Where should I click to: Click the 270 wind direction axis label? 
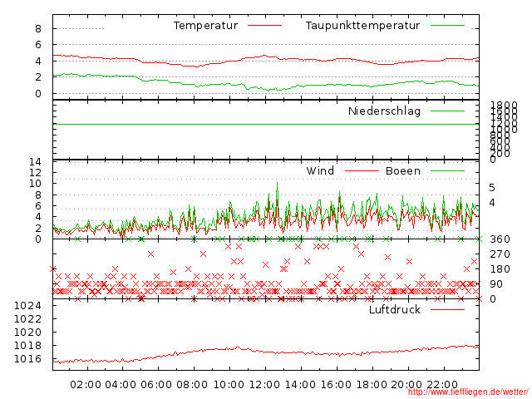500,254
